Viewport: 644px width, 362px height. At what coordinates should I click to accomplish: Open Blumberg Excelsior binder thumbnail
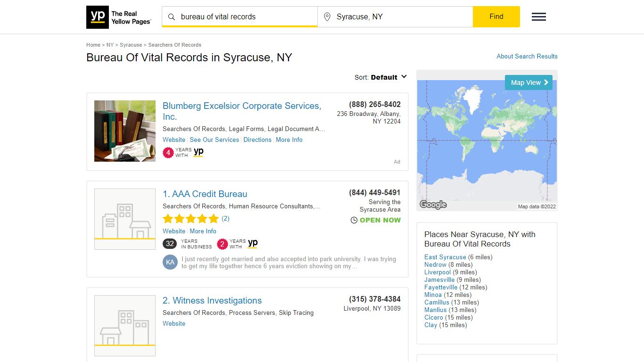[x=125, y=131]
